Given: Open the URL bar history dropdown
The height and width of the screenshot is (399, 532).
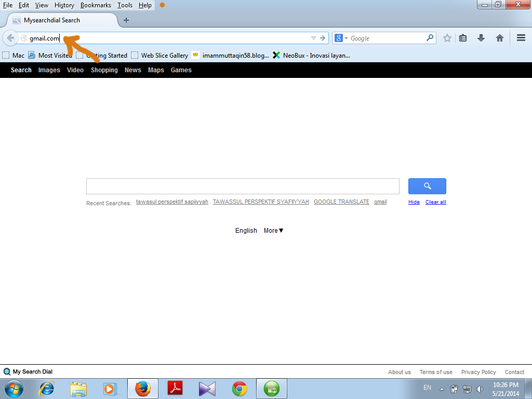Looking at the screenshot, I should point(313,37).
